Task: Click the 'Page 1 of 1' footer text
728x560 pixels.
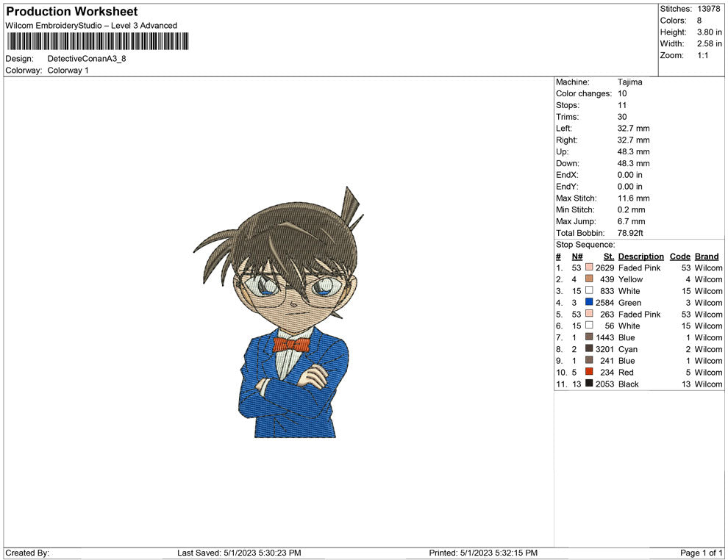Action: tap(701, 553)
